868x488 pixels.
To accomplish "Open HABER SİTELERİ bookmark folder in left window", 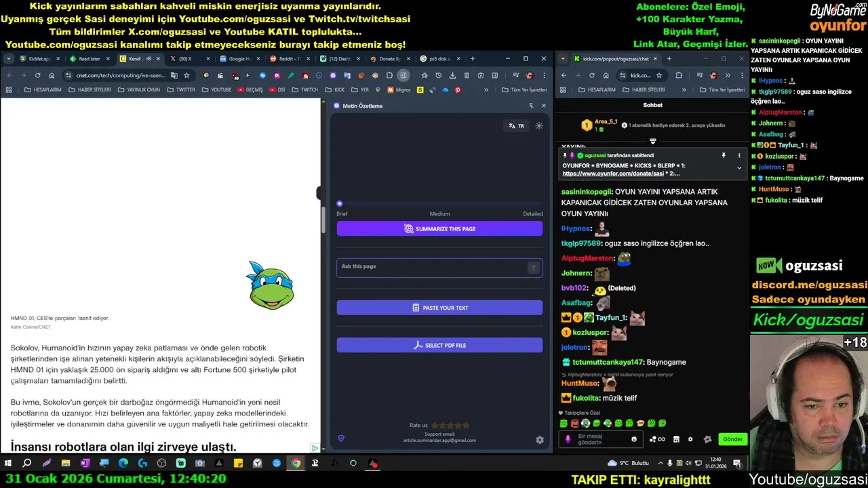I will (x=89, y=89).
